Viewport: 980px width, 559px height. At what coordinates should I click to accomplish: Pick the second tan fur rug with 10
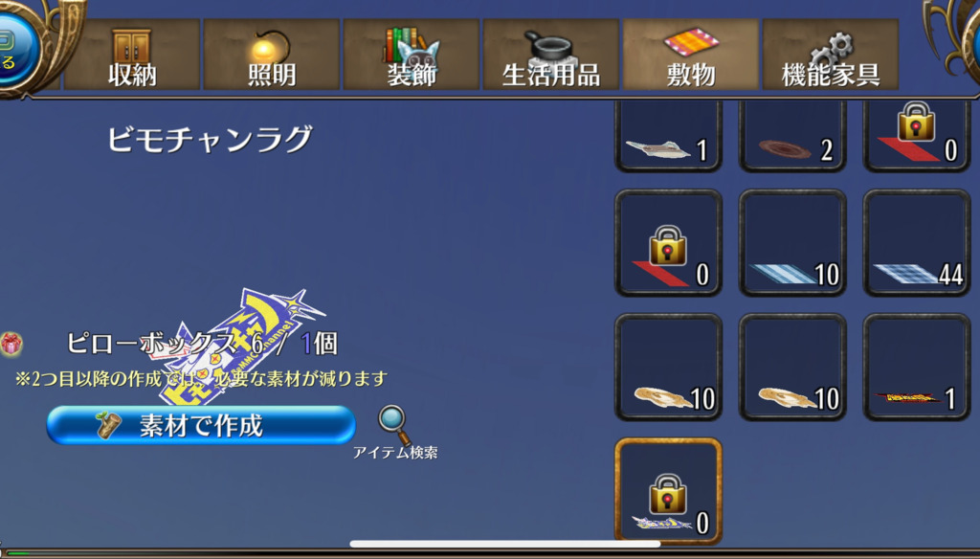pos(792,367)
